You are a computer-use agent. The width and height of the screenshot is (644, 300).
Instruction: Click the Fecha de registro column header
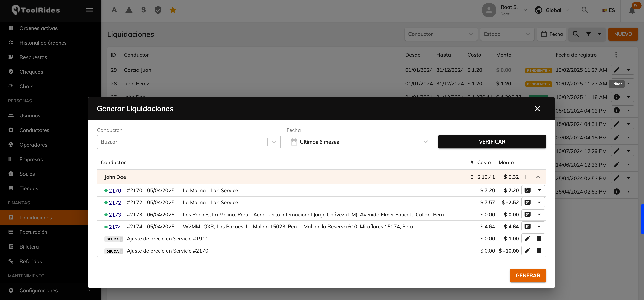576,55
